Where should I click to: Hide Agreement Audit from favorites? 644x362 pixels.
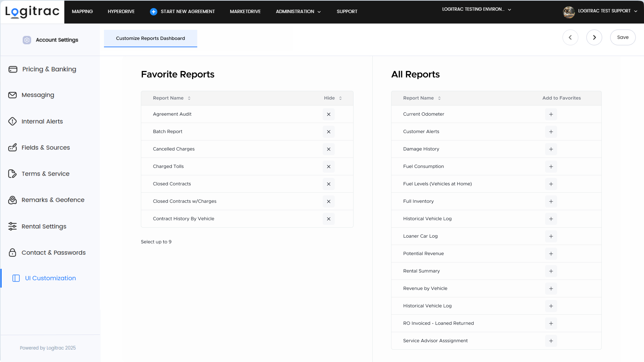328,114
